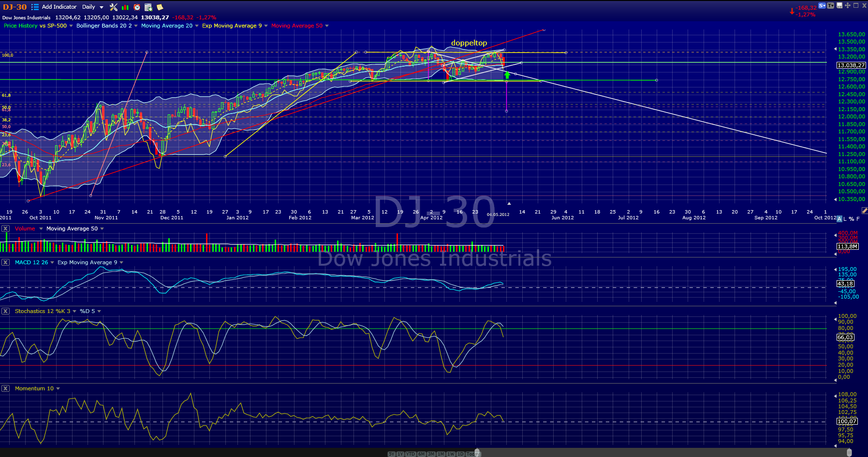Select the 5Y range button

(x=392, y=454)
